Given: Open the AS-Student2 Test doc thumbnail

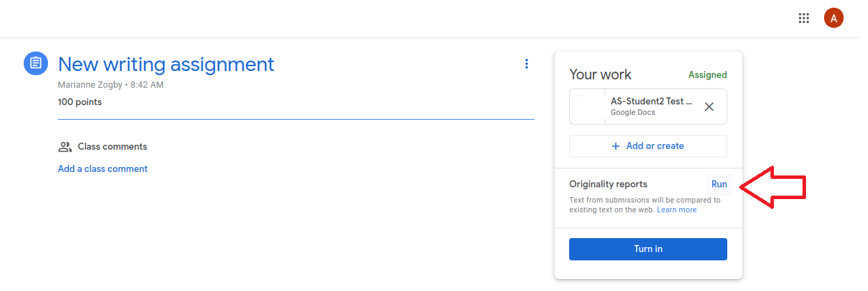Looking at the screenshot, I should pyautogui.click(x=587, y=107).
